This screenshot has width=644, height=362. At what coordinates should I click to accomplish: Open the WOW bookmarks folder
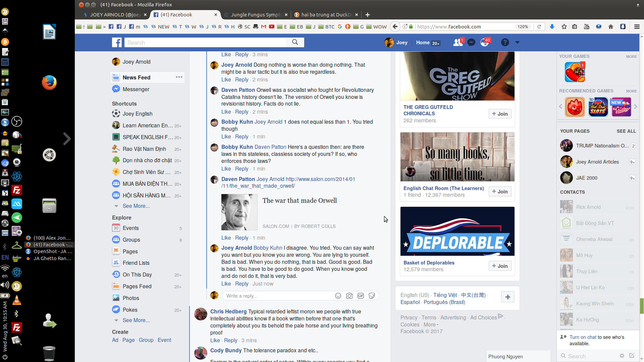[376, 26]
